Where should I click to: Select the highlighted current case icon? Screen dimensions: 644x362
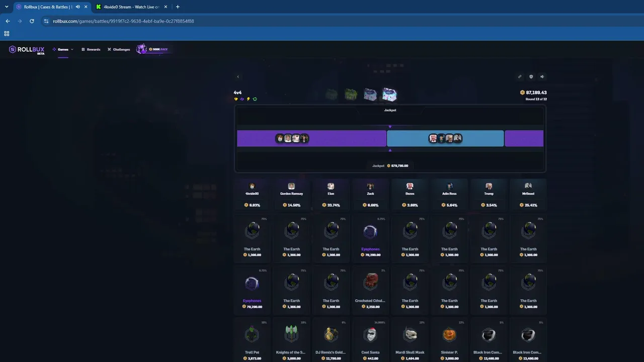coord(389,94)
